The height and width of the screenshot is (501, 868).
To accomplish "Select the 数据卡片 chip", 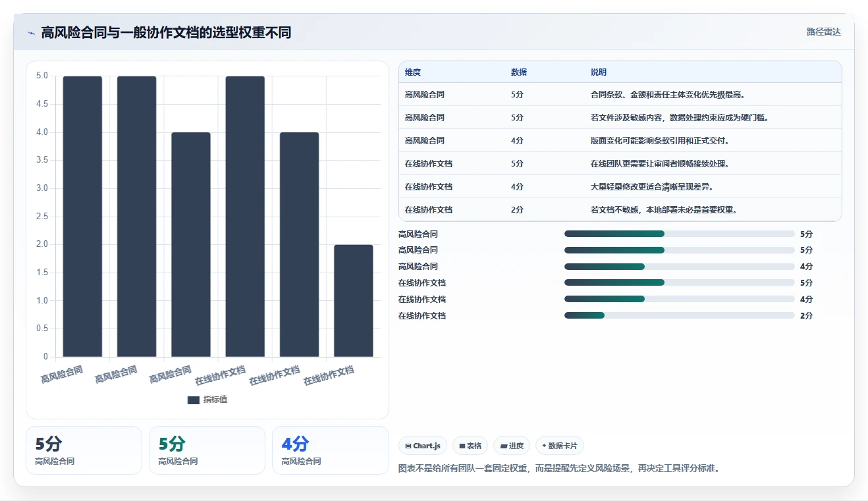I will click(560, 446).
